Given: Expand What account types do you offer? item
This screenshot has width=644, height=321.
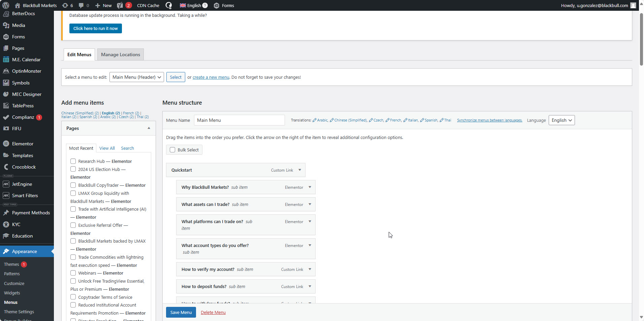Looking at the screenshot, I should [310, 245].
